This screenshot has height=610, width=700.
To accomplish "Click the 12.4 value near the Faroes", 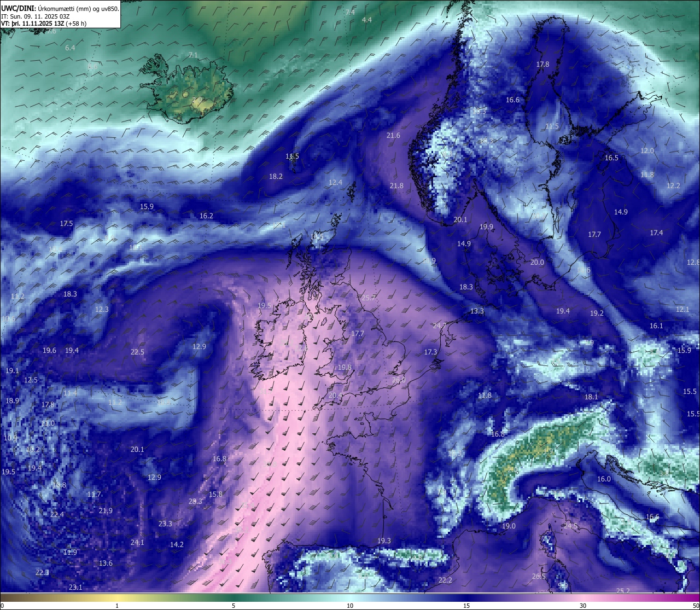I will click(x=335, y=183).
